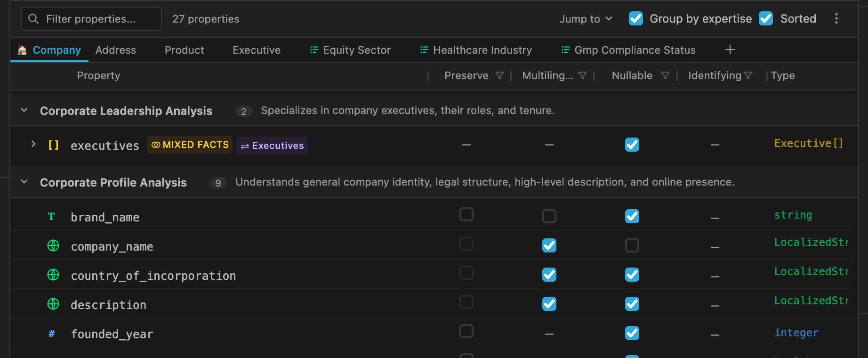Screen dimensions: 868x358
Task: Collapse the Corporate Profile Analysis group
Action: pyautogui.click(x=24, y=182)
